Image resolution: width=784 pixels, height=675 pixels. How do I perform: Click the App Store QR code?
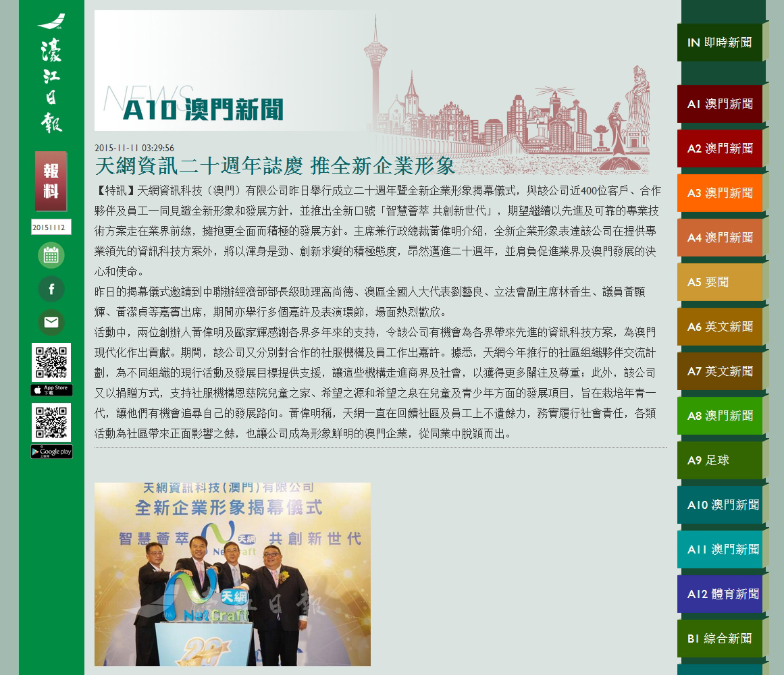pos(51,362)
